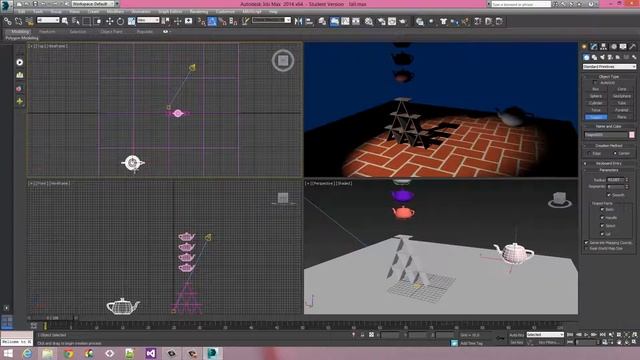Open the named selection sets dropdown
This screenshot has width=640, height=360.
(271, 20)
